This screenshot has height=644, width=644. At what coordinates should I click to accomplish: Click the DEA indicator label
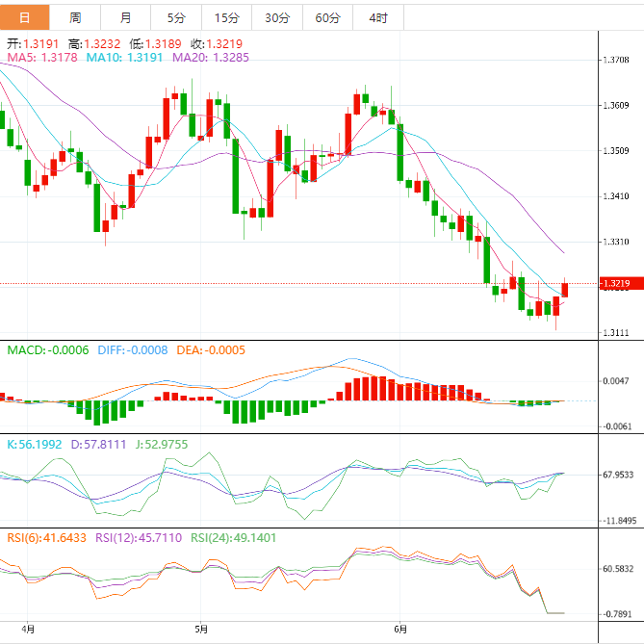point(210,349)
